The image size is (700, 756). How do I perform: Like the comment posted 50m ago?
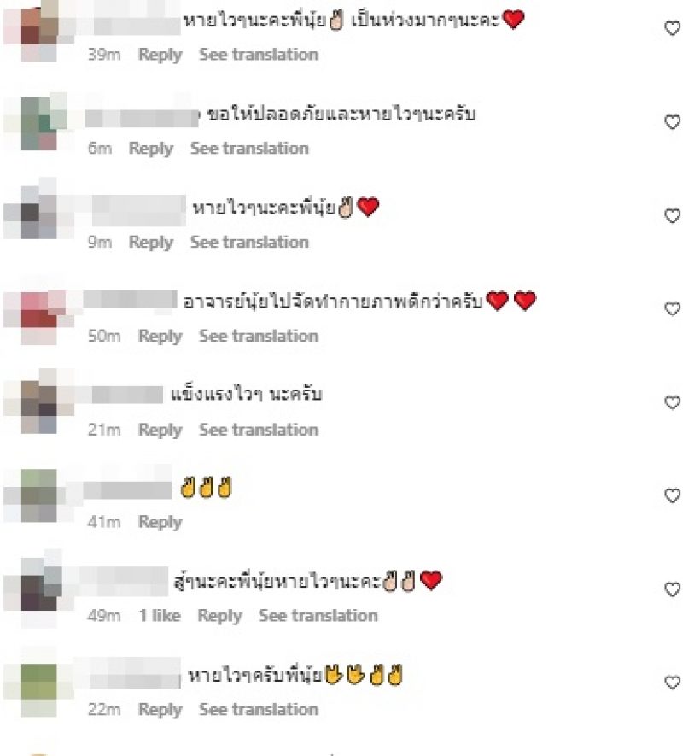click(672, 308)
